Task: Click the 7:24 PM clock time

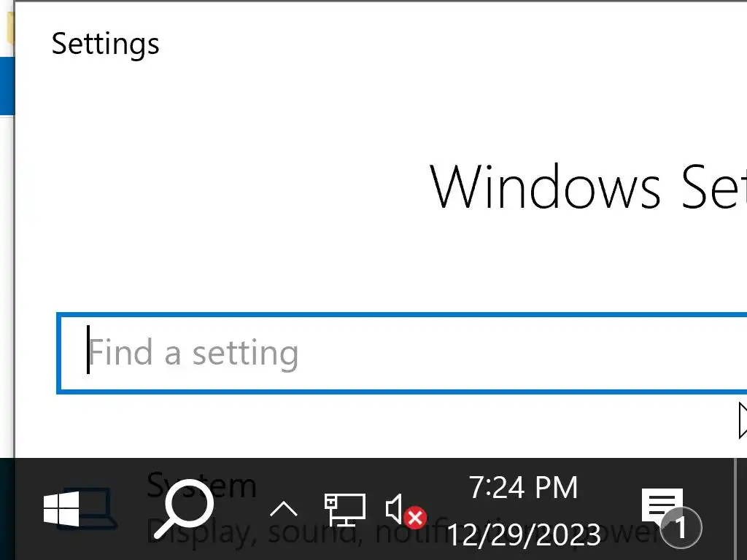Action: [x=523, y=488]
